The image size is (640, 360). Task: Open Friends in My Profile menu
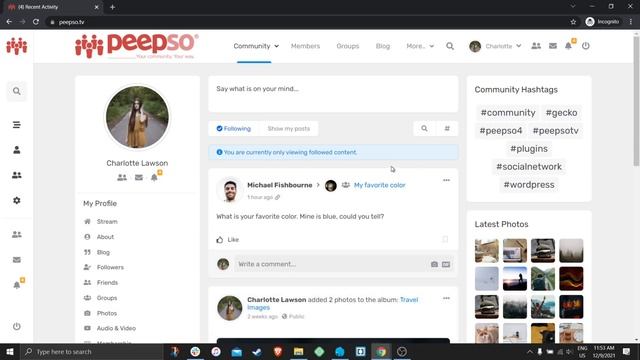[x=107, y=282]
